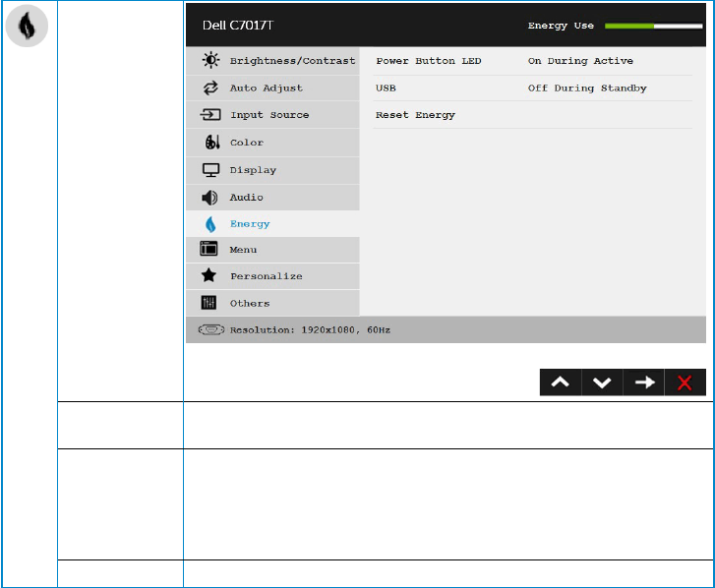Click the VGA connector icon beside Resolution
This screenshot has height=588, width=715.
pos(211,329)
